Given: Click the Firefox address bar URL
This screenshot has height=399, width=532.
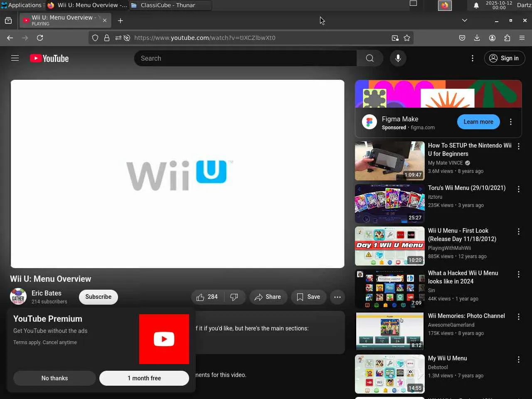Looking at the screenshot, I should [204, 38].
